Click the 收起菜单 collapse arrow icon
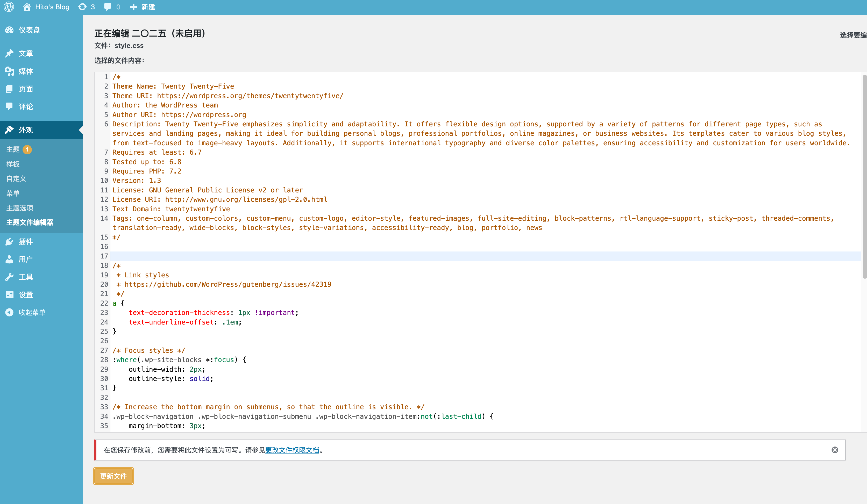 pyautogui.click(x=9, y=312)
